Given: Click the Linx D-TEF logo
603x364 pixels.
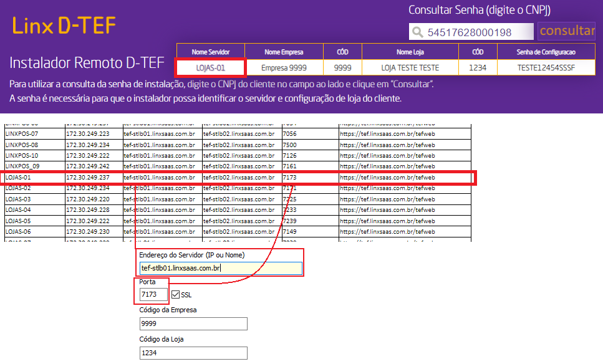Looking at the screenshot, I should click(64, 26).
